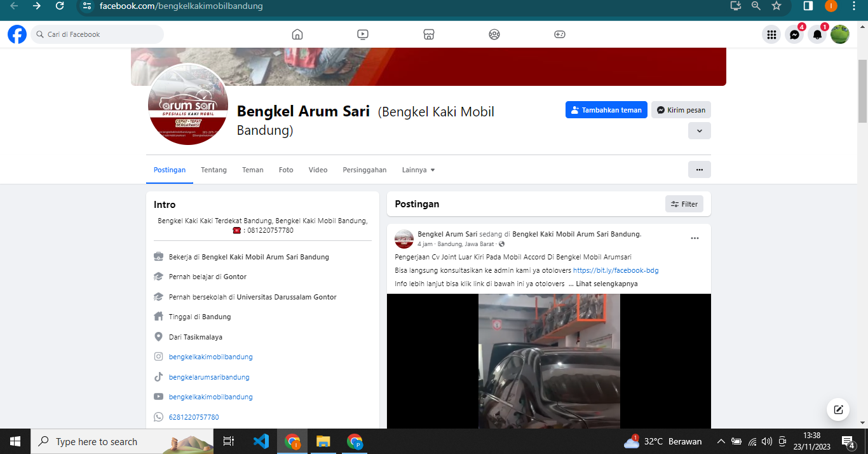
Task: Click the Tasikmalaya hometown link
Action: pos(203,337)
